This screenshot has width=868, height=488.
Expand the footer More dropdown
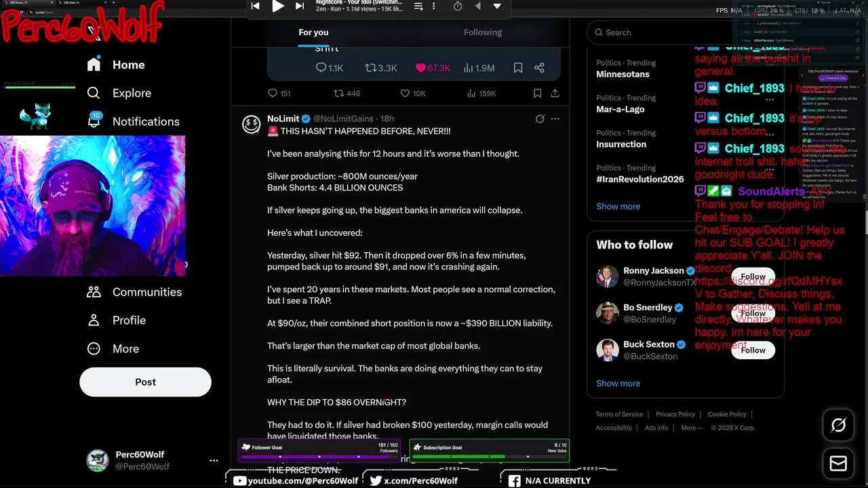click(692, 428)
